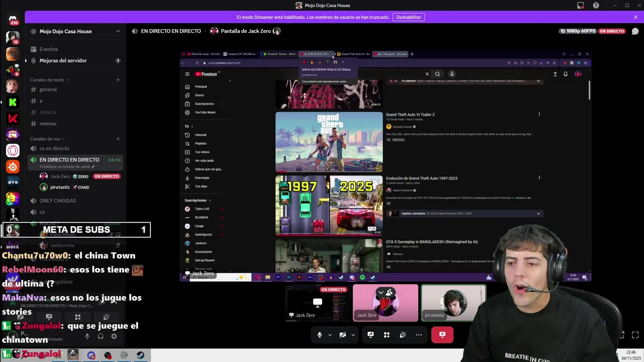
Task: Open the red K server icon
Action: 13,118
